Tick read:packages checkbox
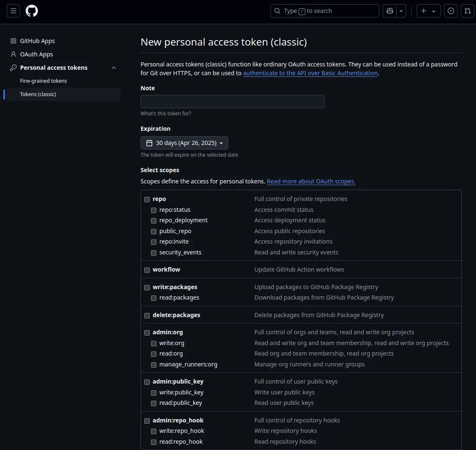Image resolution: width=476 pixels, height=450 pixels. tap(154, 298)
